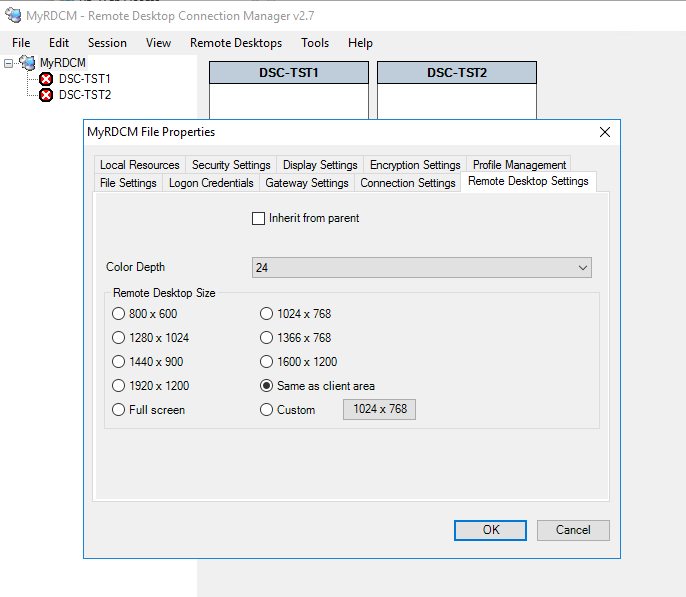This screenshot has width=686, height=597.
Task: Choose the Full screen radio option
Action: 119,410
